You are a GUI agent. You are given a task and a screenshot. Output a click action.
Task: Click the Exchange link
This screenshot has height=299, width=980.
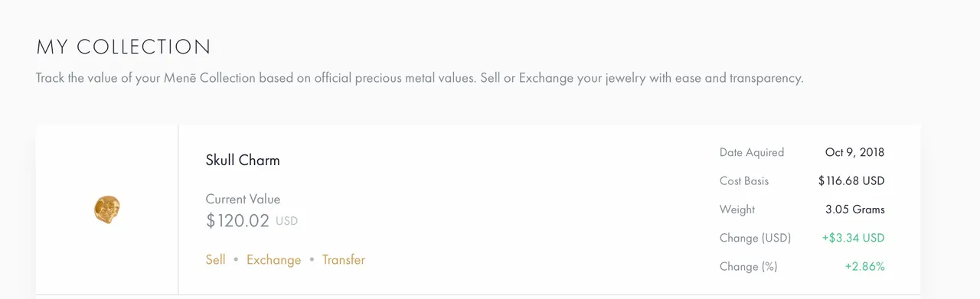274,260
